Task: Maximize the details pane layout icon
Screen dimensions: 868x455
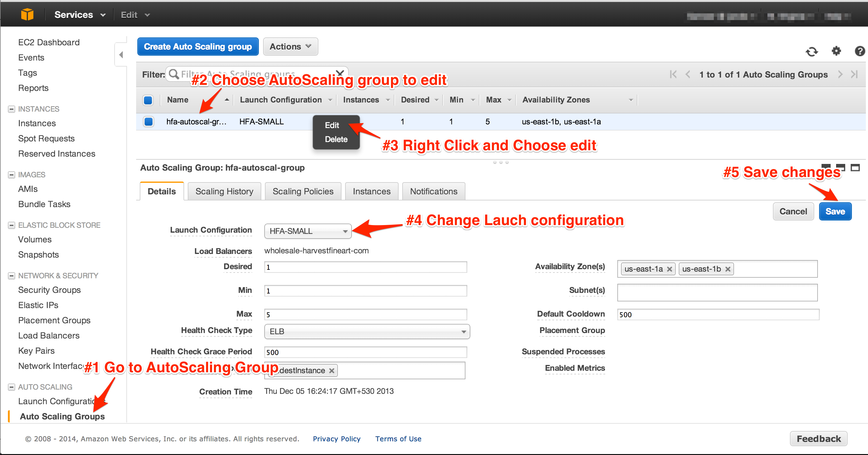Action: pos(855,168)
